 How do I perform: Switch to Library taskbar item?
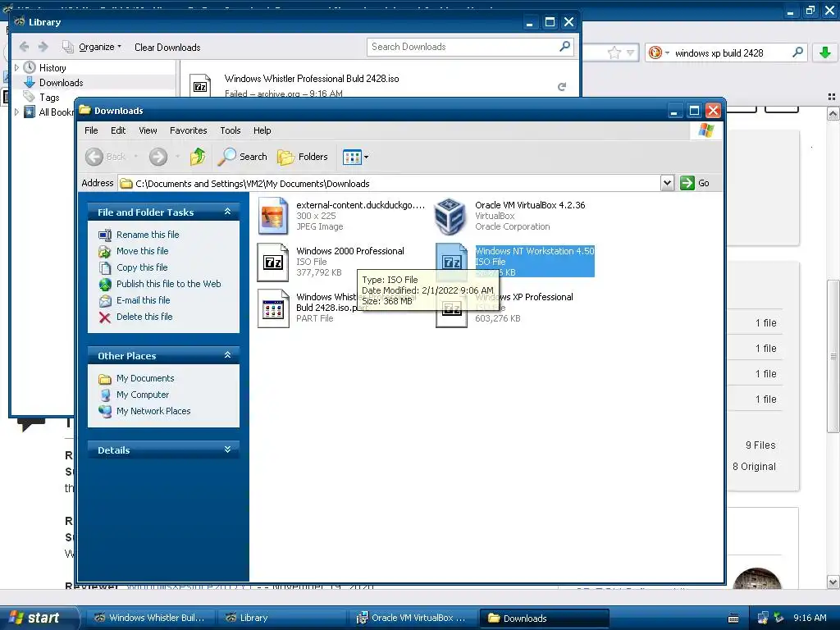coord(281,618)
